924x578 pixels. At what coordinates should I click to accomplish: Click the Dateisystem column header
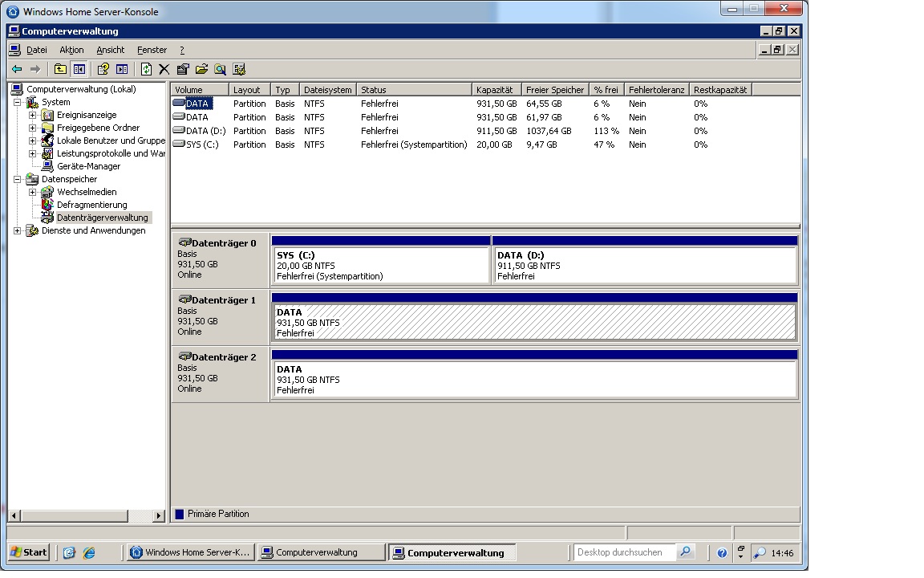[x=327, y=90]
